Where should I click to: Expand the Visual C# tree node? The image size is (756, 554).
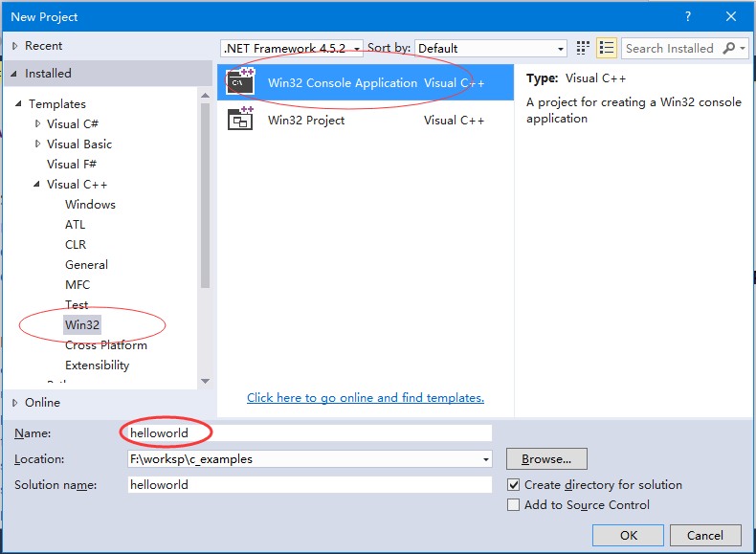coord(38,124)
